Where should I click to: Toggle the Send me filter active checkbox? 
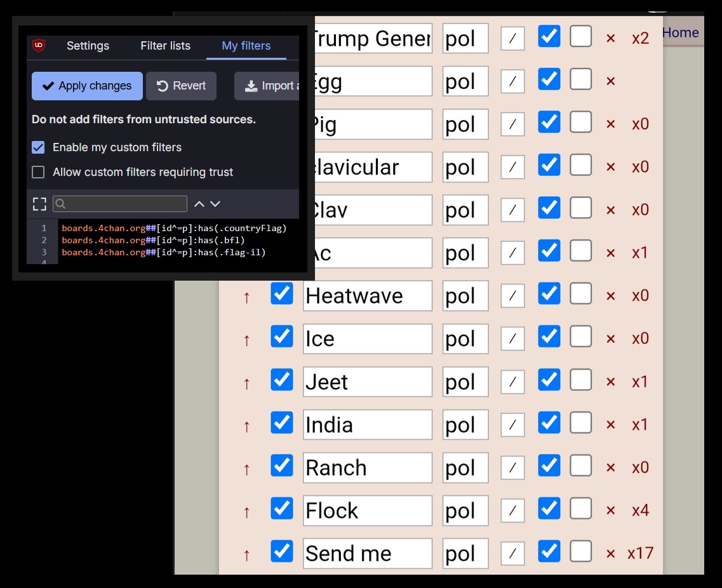tap(282, 552)
